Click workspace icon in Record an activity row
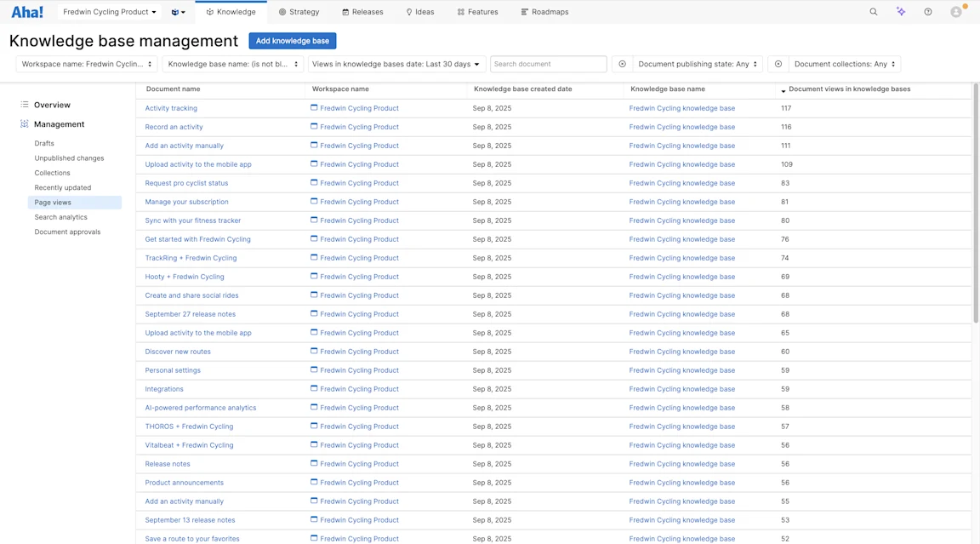980x544 pixels. (314, 126)
